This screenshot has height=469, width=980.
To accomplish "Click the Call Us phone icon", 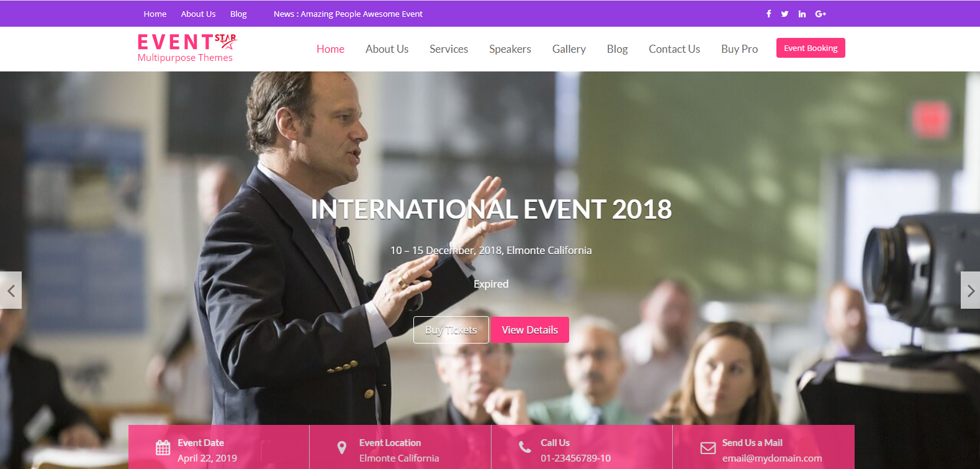I will [x=524, y=447].
